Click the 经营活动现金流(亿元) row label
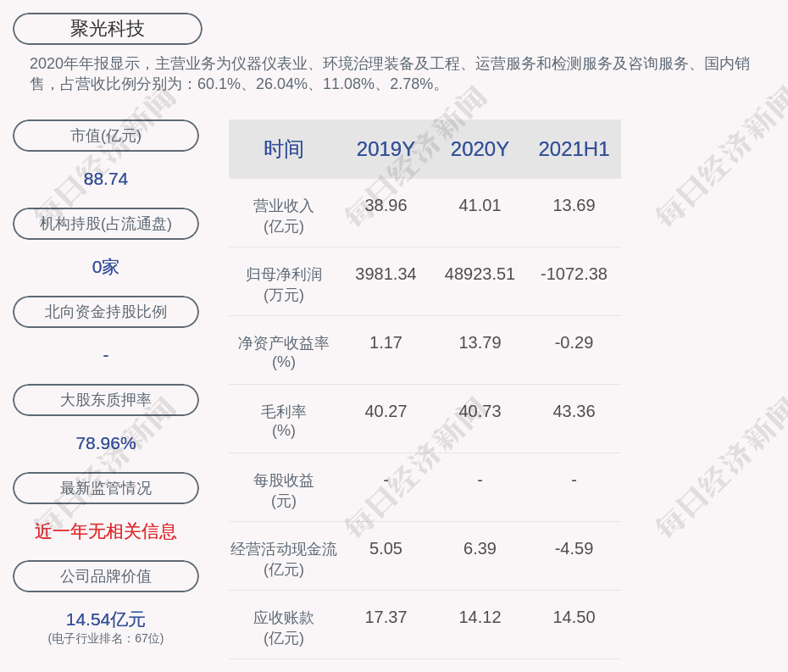 click(284, 559)
